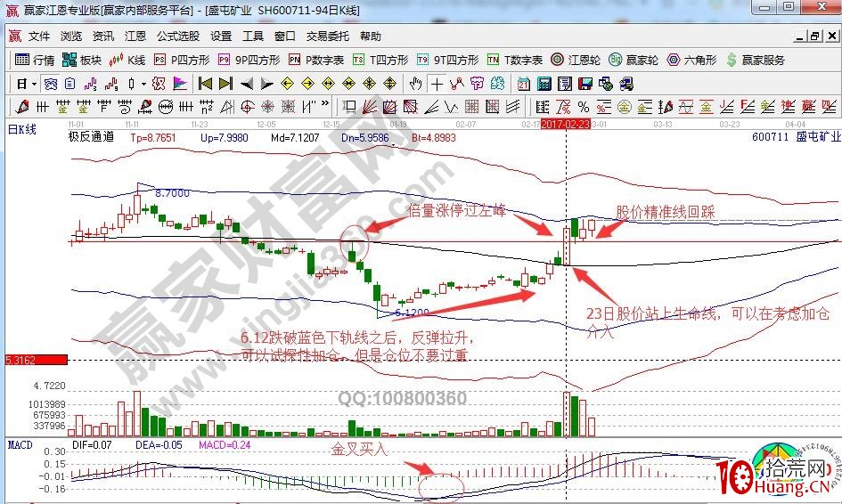
Task: Click the floppy disk save icon
Action: (x=585, y=84)
